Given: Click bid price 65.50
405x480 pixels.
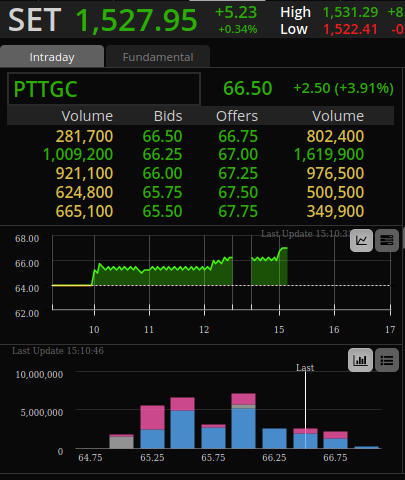Looking at the screenshot, I should pyautogui.click(x=162, y=211).
